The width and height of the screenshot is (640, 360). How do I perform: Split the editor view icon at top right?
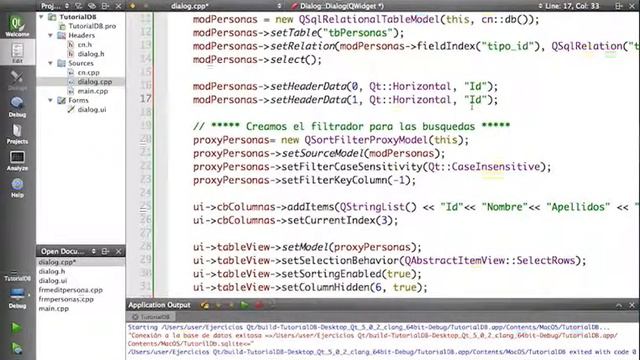click(x=619, y=6)
